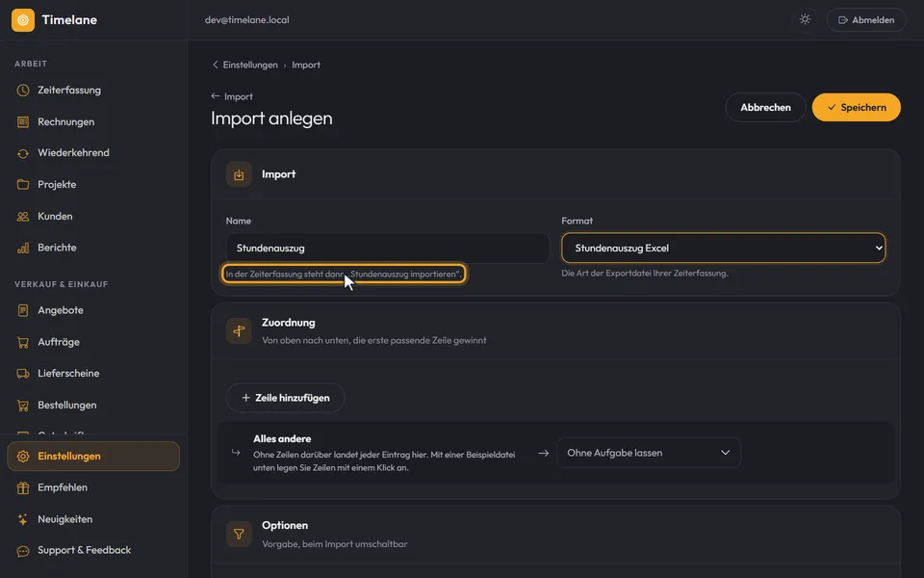Click the Wiederkehrend recurring icon
The width and height of the screenshot is (924, 578).
pyautogui.click(x=23, y=153)
